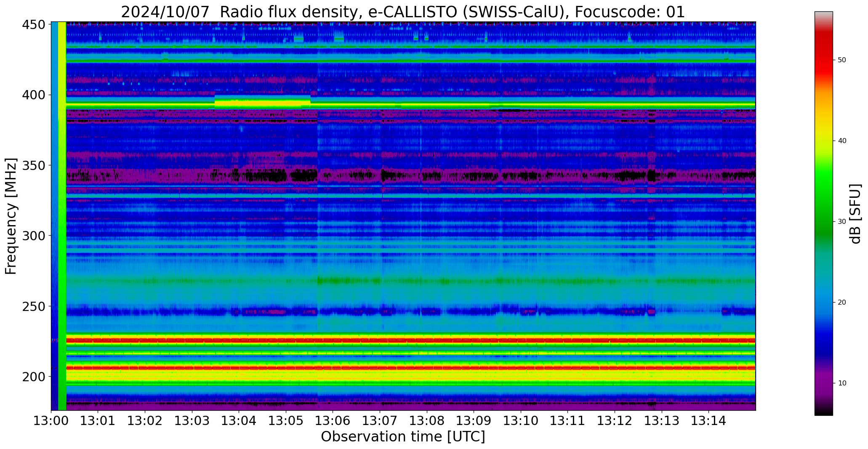Click the 300 frequency tick label

[33, 236]
